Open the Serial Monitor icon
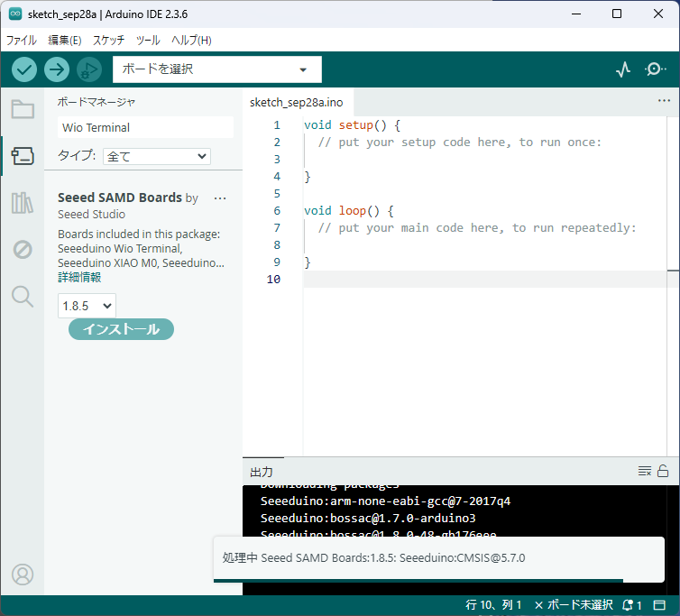Image resolution: width=680 pixels, height=616 pixels. (x=656, y=69)
